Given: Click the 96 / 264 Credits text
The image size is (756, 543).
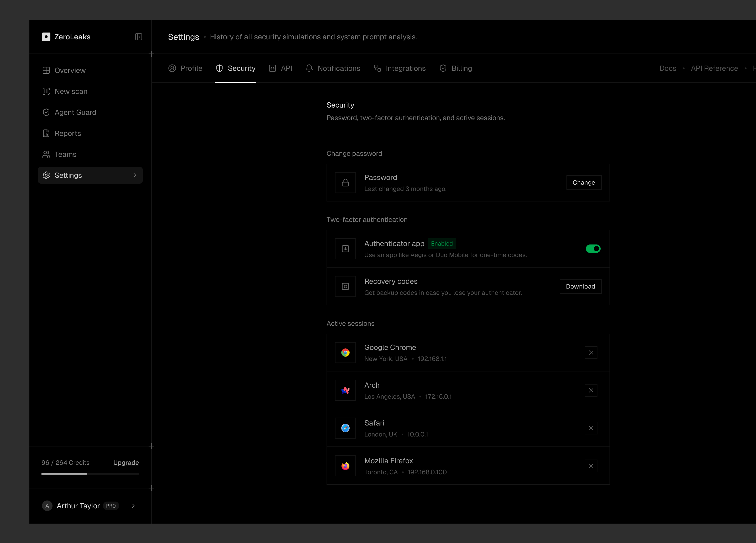Looking at the screenshot, I should point(65,463).
